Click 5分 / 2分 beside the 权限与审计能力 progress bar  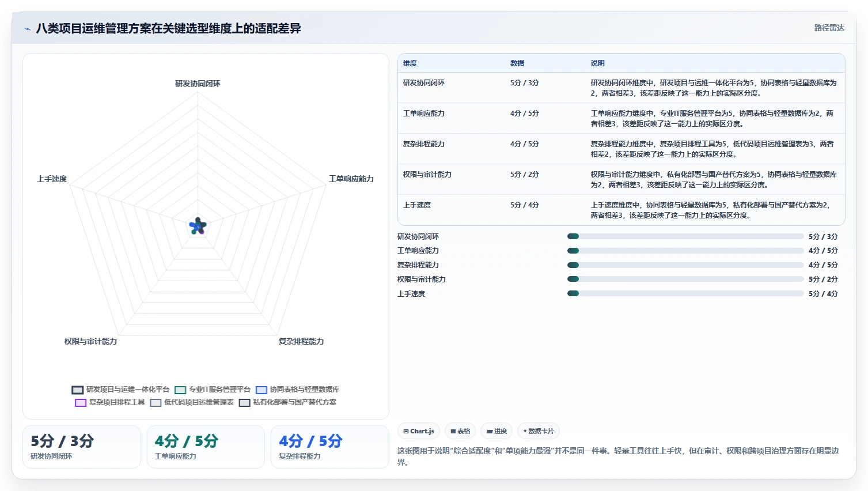tap(823, 280)
